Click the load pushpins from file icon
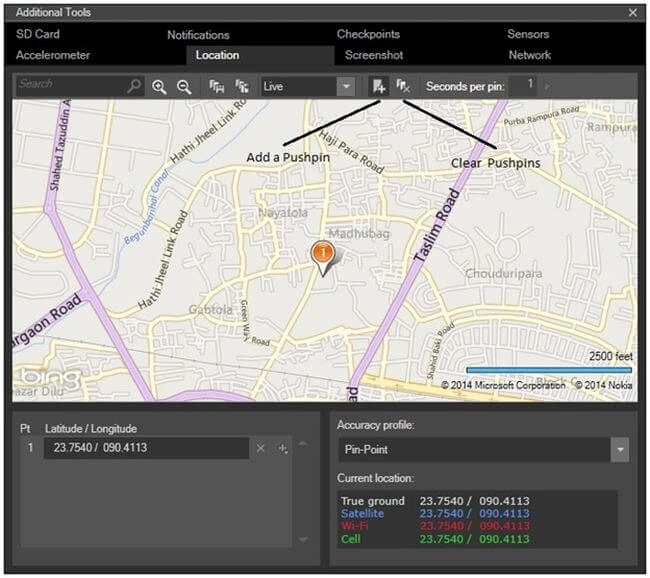The width and height of the screenshot is (650, 578). point(242,86)
